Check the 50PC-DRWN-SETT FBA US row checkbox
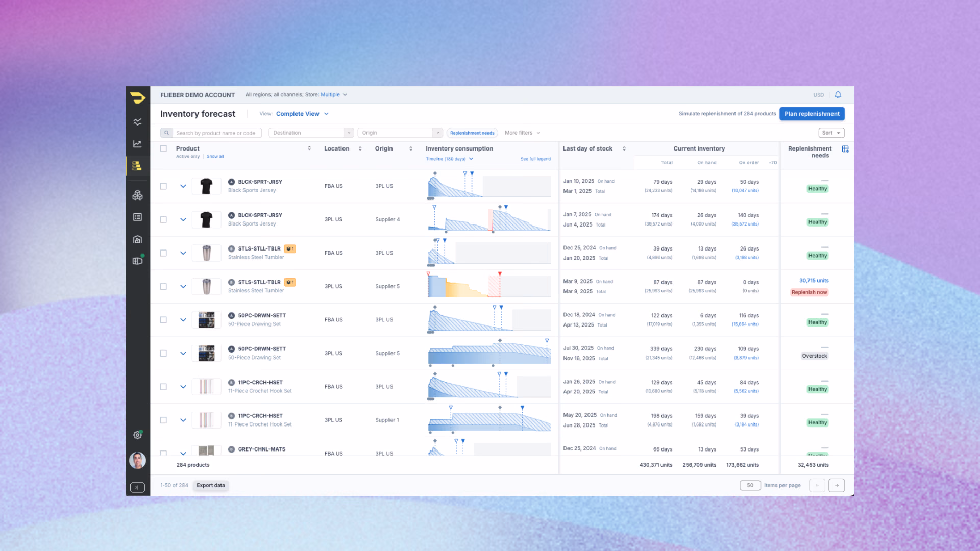 pos(163,320)
